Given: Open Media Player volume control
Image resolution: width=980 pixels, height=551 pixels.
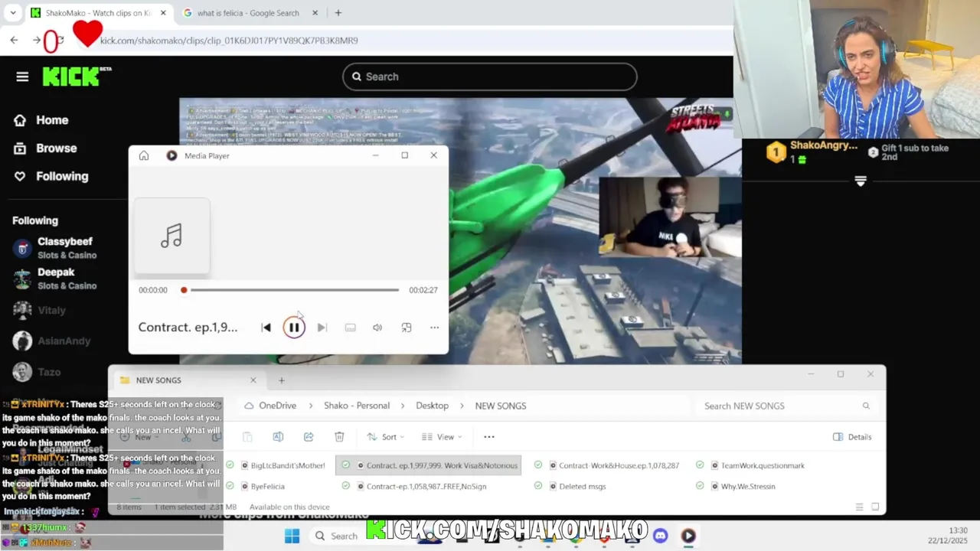Looking at the screenshot, I should coord(377,328).
